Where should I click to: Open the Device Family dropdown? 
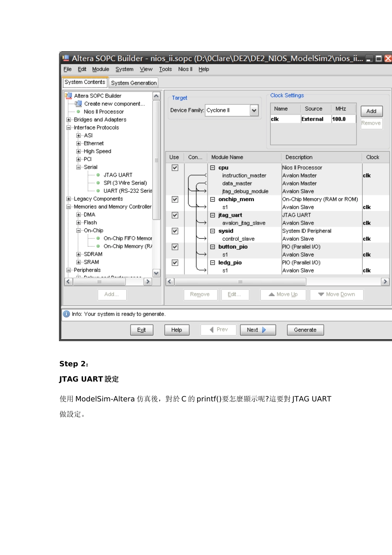click(x=254, y=110)
